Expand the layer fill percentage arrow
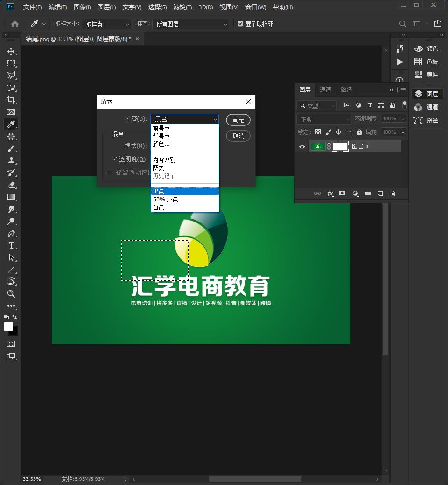Image resolution: width=448 pixels, height=485 pixels. 403,132
